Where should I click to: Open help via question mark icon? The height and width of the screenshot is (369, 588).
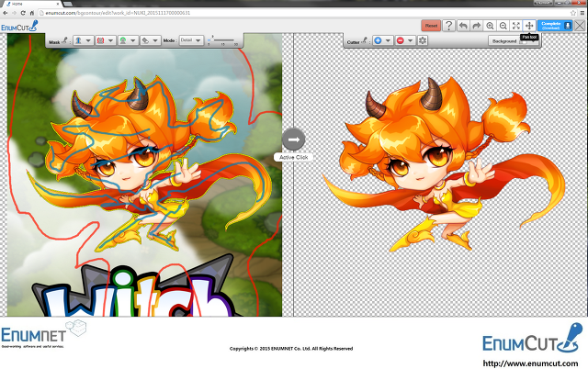click(x=448, y=26)
